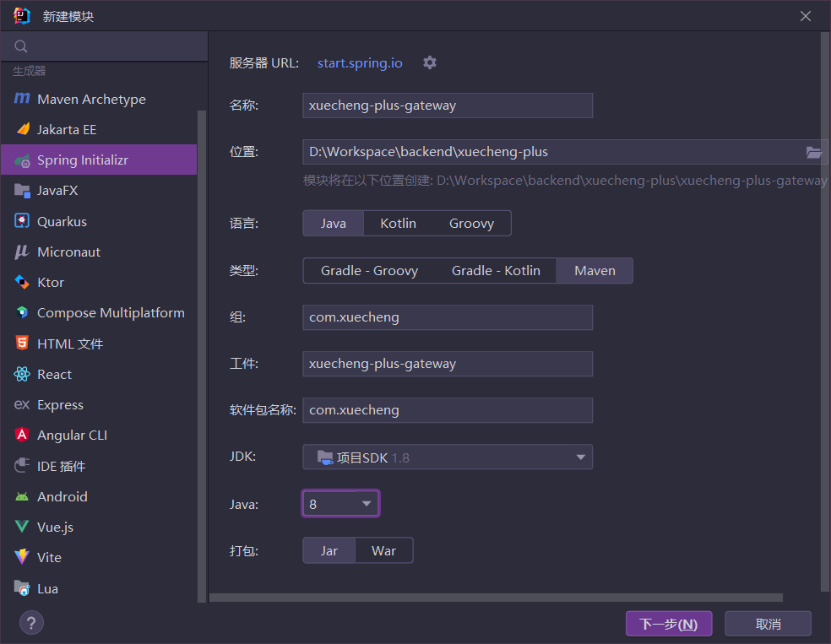Click the help question mark icon
831x644 pixels.
point(31,623)
